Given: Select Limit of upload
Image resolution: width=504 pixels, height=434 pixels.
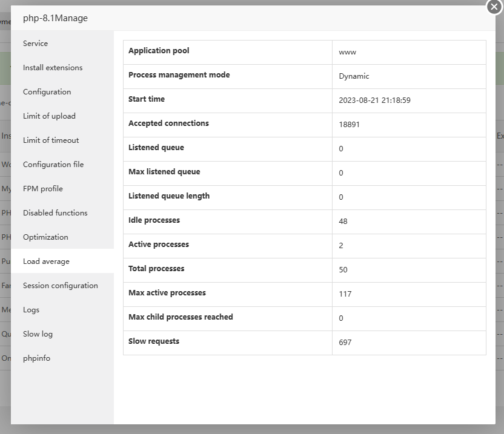Looking at the screenshot, I should [x=49, y=116].
